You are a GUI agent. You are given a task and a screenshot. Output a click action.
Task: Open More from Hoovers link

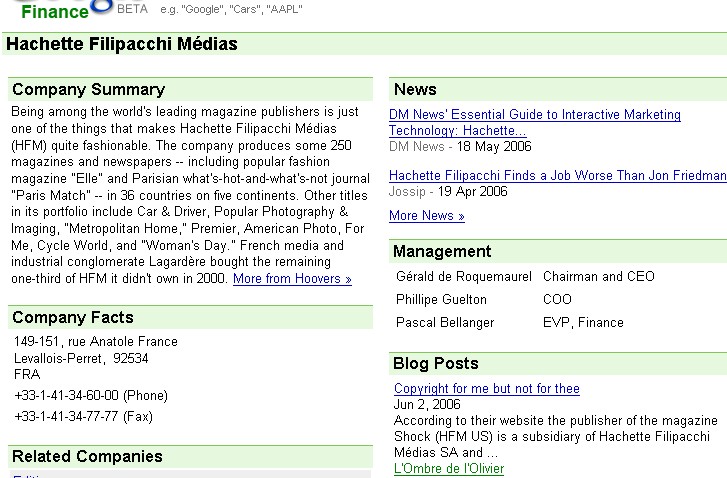(292, 279)
